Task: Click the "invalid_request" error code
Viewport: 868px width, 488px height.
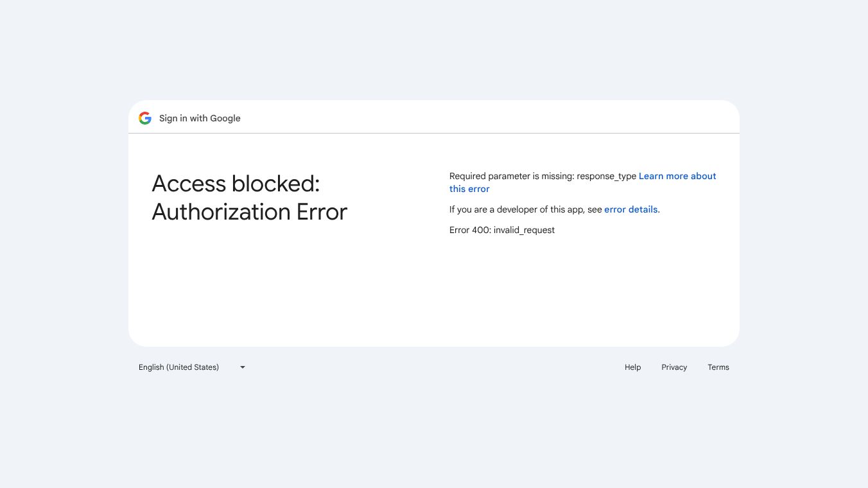Action: [524, 230]
